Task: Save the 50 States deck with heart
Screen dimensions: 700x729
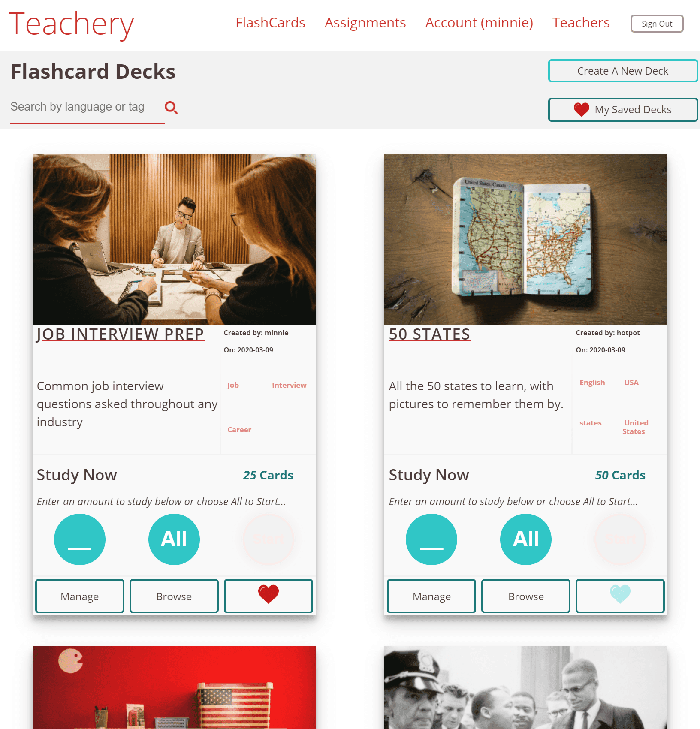Action: pyautogui.click(x=620, y=596)
